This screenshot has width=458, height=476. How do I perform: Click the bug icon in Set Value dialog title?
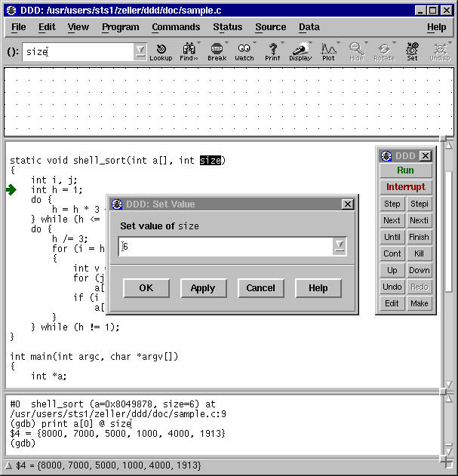[x=117, y=204]
